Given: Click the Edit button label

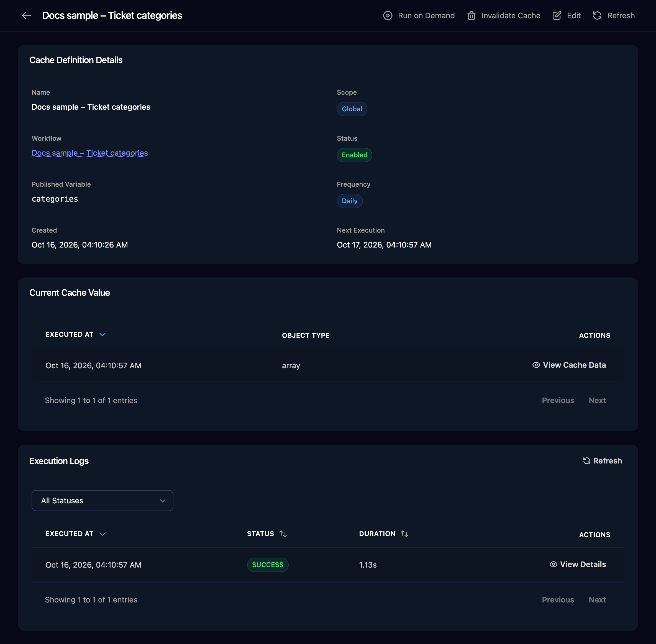Looking at the screenshot, I should pyautogui.click(x=574, y=16).
